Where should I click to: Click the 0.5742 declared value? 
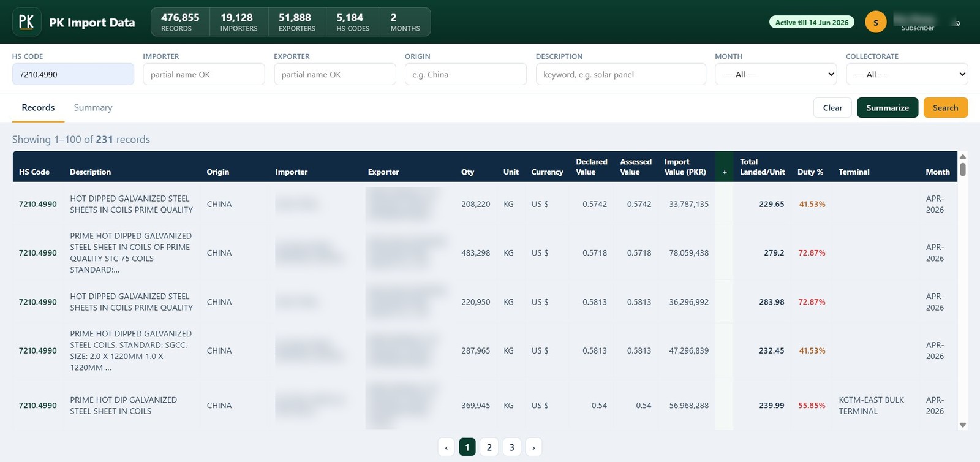tap(595, 204)
